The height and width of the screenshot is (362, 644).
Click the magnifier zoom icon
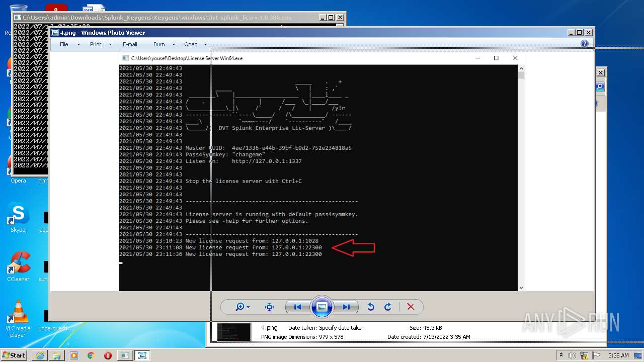240,307
